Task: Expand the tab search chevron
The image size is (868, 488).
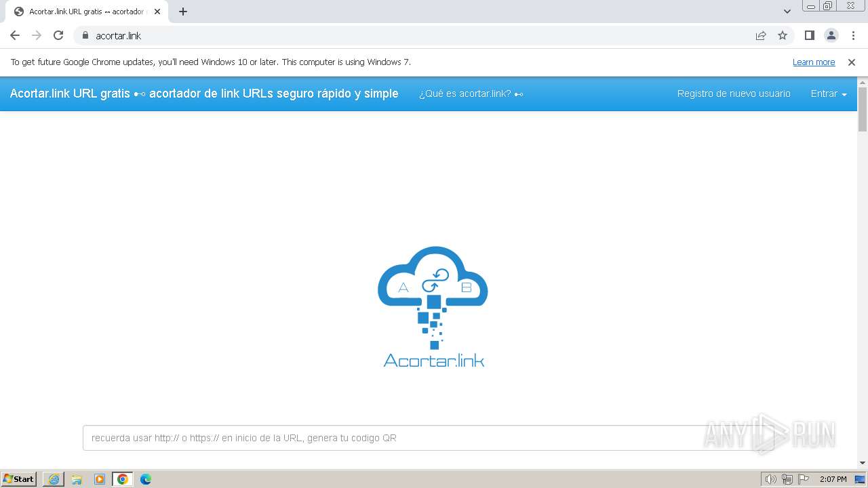Action: pyautogui.click(x=787, y=12)
